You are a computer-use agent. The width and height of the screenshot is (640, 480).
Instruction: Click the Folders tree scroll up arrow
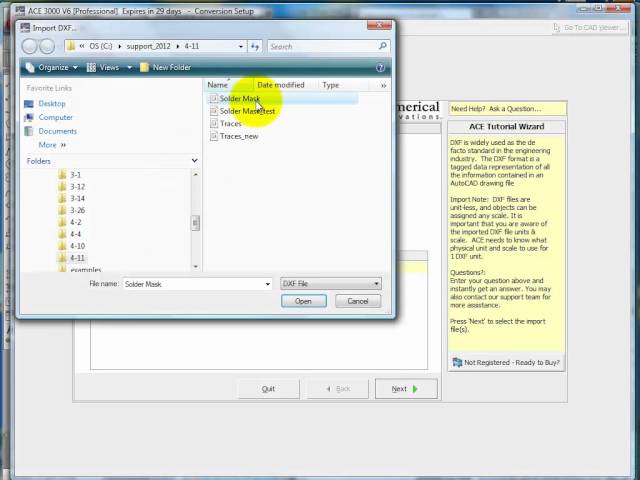[196, 175]
